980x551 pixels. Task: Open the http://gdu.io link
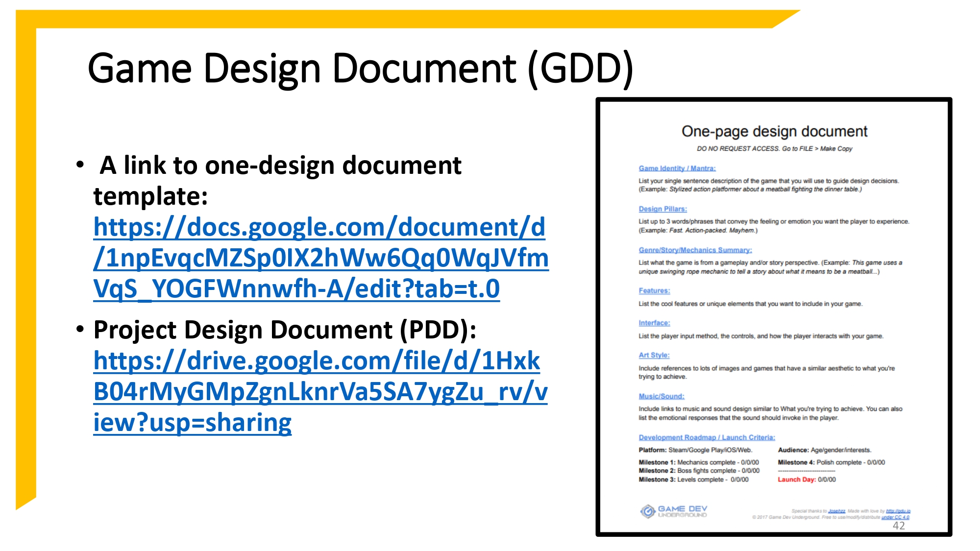[897, 511]
